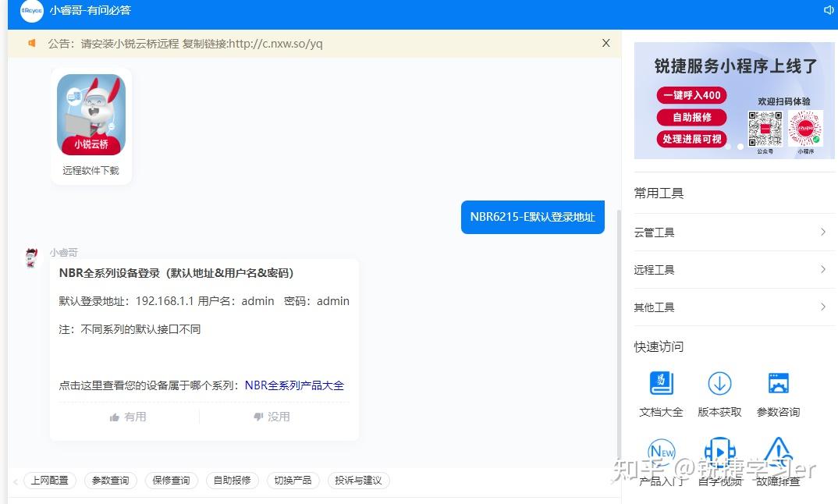838x504 pixels.
Task: Select the 自助报修 quick reply chip
Action: coord(233,481)
